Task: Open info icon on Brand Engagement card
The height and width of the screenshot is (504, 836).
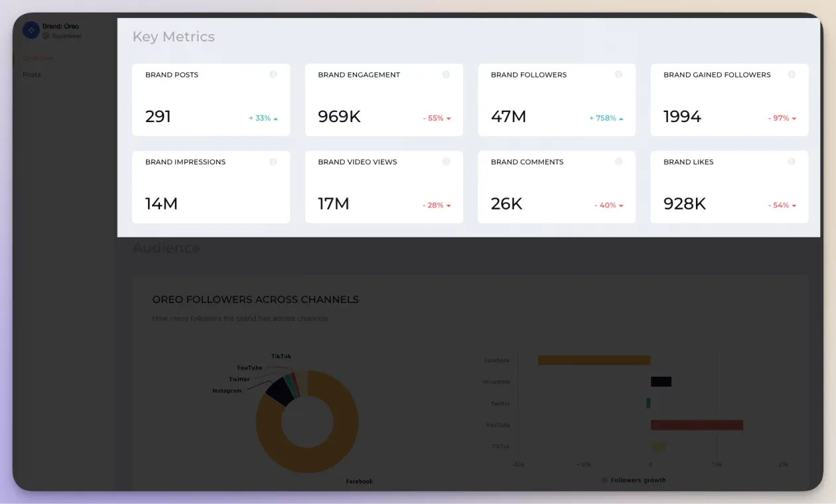Action: [x=446, y=74]
